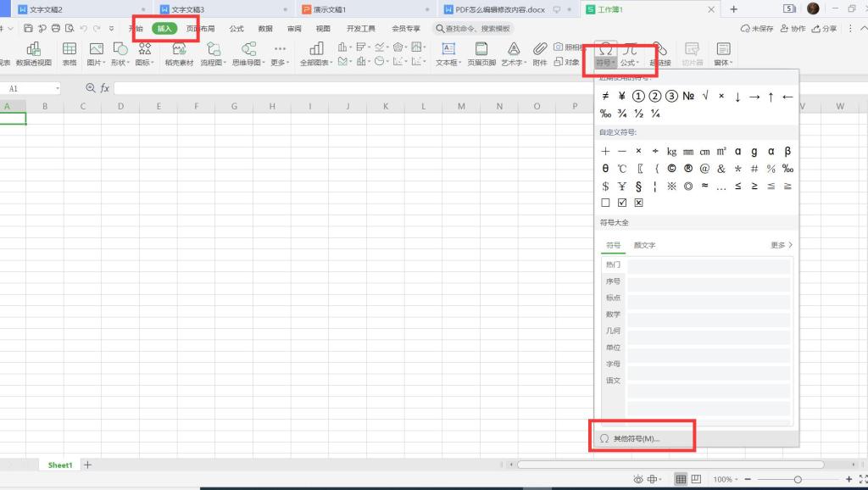Click the 查找命令 search box

tap(473, 28)
